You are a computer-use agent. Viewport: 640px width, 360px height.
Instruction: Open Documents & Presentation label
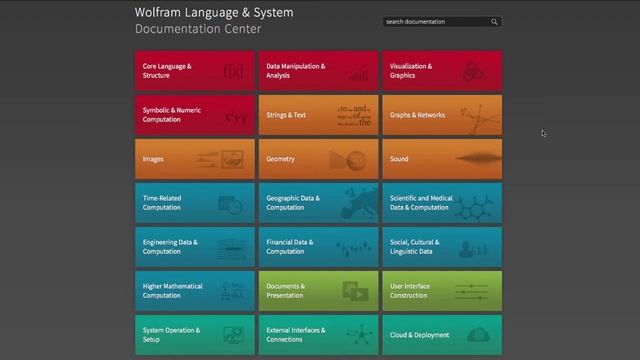(x=285, y=291)
